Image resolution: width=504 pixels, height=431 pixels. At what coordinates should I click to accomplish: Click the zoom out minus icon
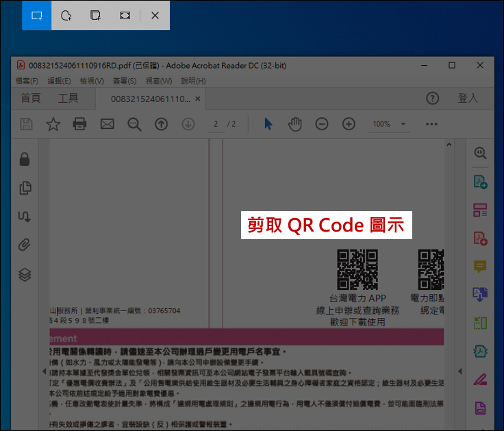pos(322,124)
